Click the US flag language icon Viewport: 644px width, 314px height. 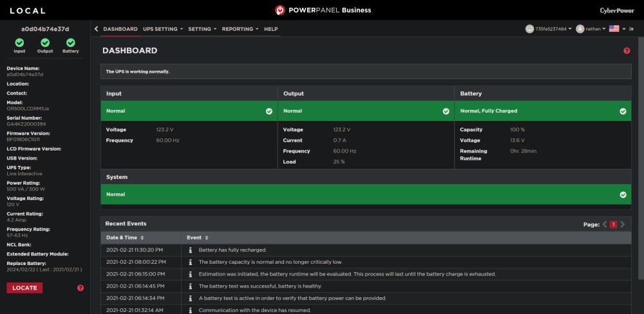point(614,29)
